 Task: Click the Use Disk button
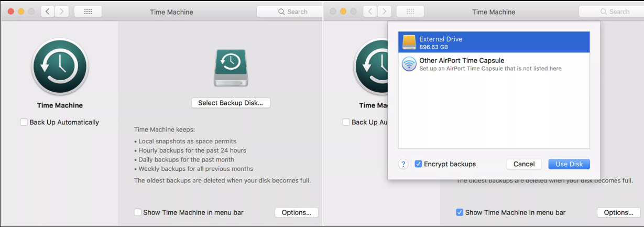coord(569,164)
